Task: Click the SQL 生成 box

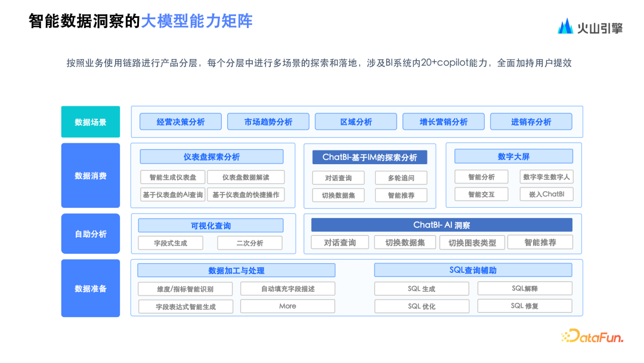Action: [422, 289]
